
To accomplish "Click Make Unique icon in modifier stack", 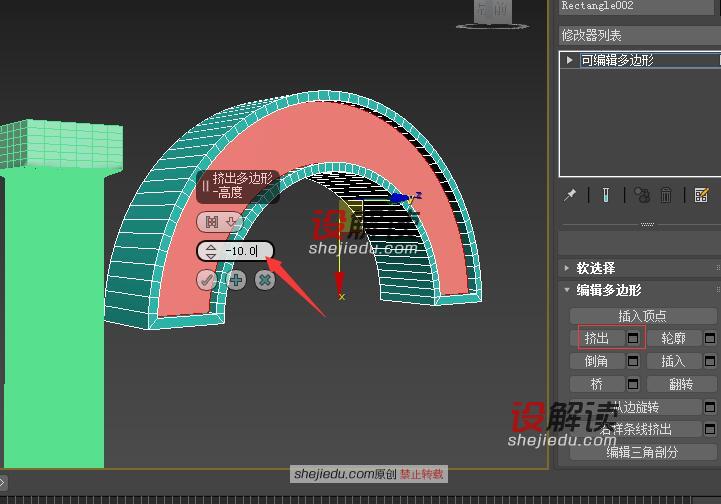I will [x=641, y=195].
